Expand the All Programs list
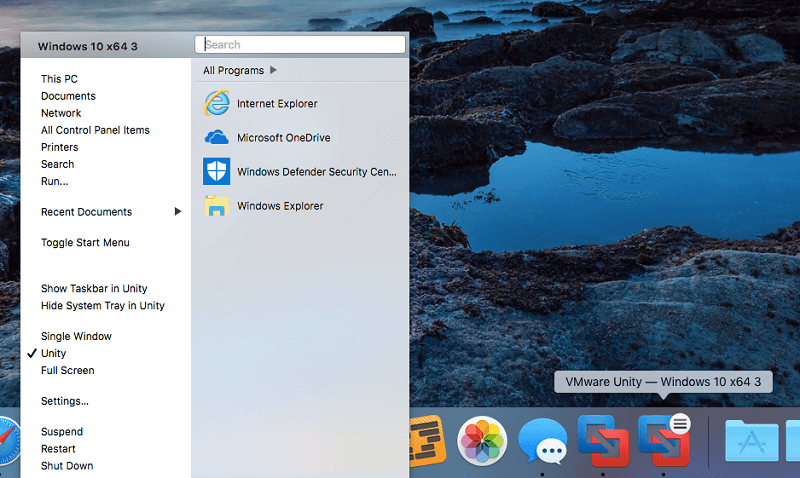 pyautogui.click(x=240, y=71)
